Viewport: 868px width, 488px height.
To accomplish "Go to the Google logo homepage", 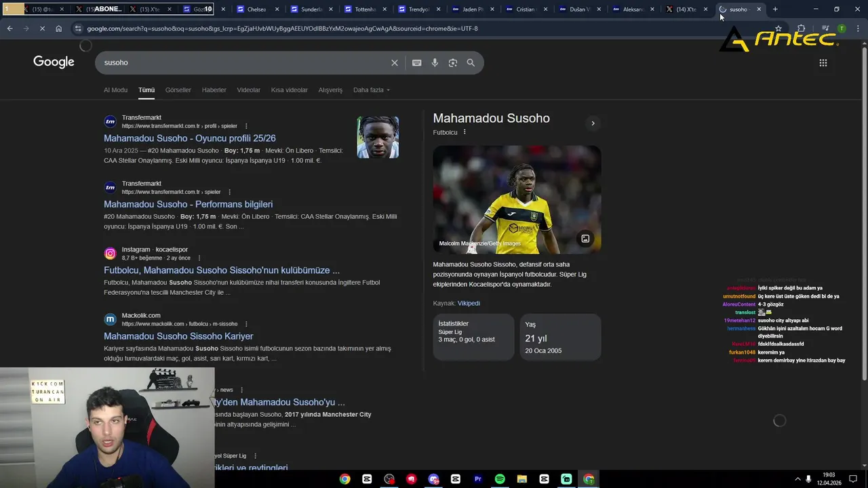I will pyautogui.click(x=54, y=62).
